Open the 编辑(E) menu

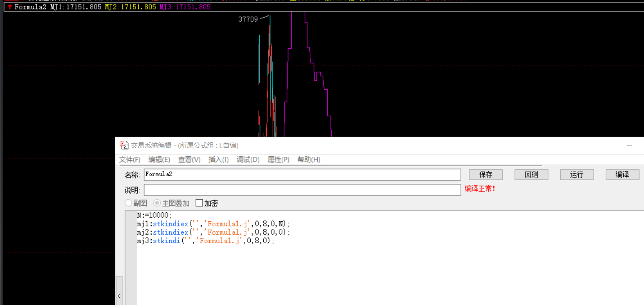159,159
